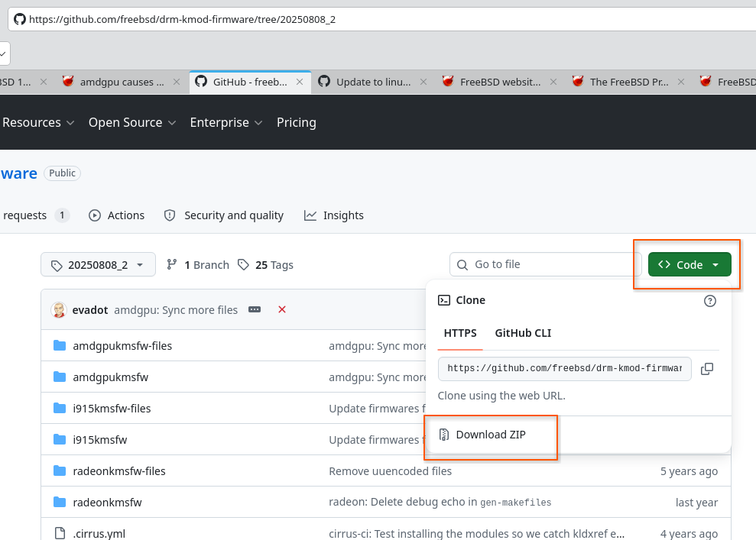
Task: Click the Actions play-circle icon
Action: click(x=95, y=215)
